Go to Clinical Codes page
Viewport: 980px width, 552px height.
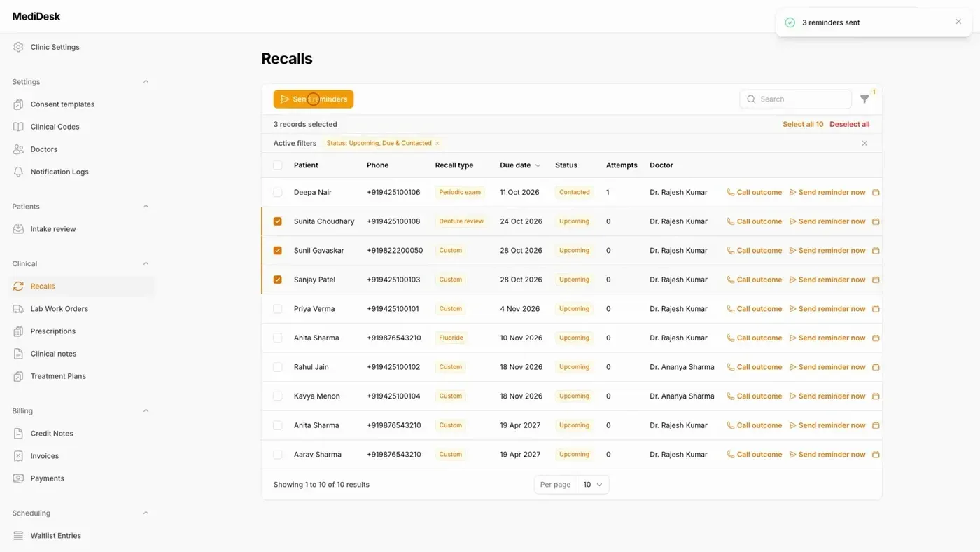(55, 127)
